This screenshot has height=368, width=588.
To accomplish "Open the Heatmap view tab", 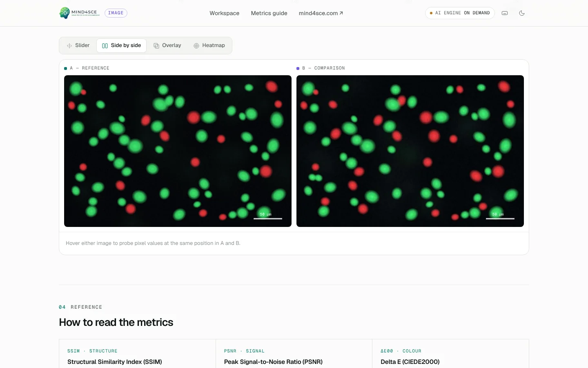I will 209,45.
